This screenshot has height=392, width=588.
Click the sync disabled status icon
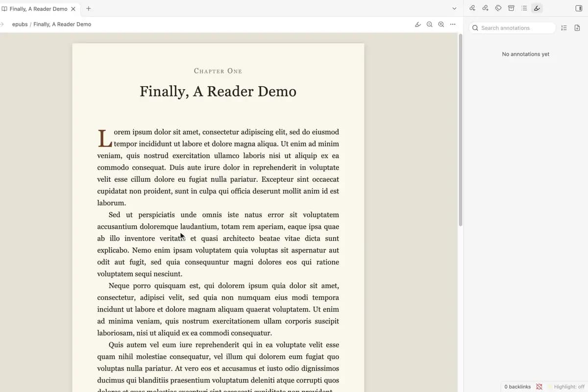pyautogui.click(x=539, y=387)
